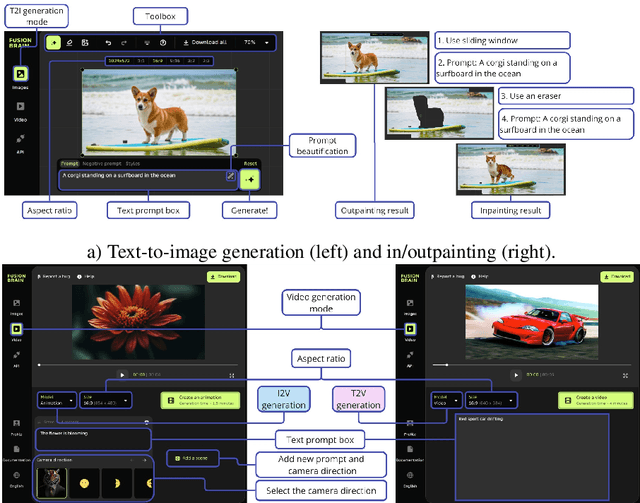Select the eraser tool in the toolbox

pos(68,43)
